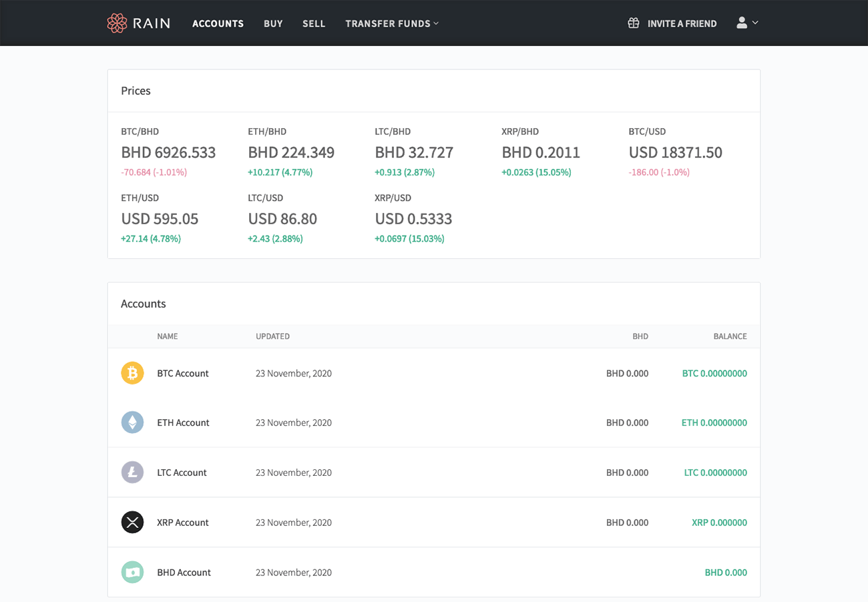Click the +0.0697 (15.03%) change

coord(409,238)
